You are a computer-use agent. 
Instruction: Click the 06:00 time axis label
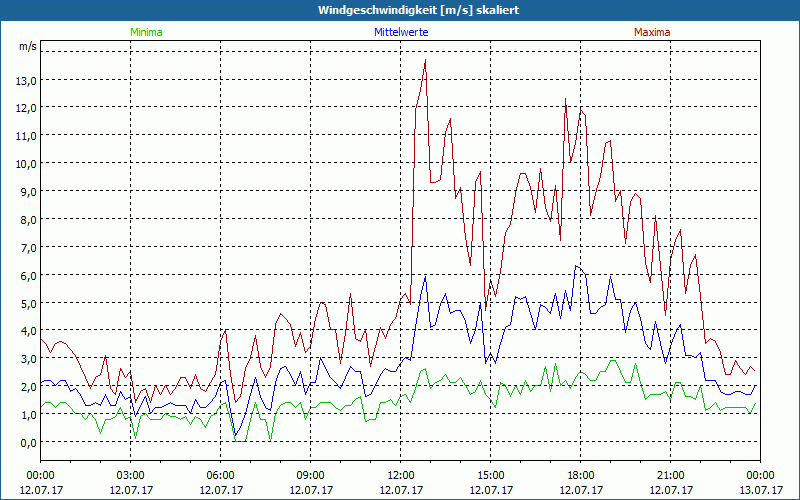[220, 476]
